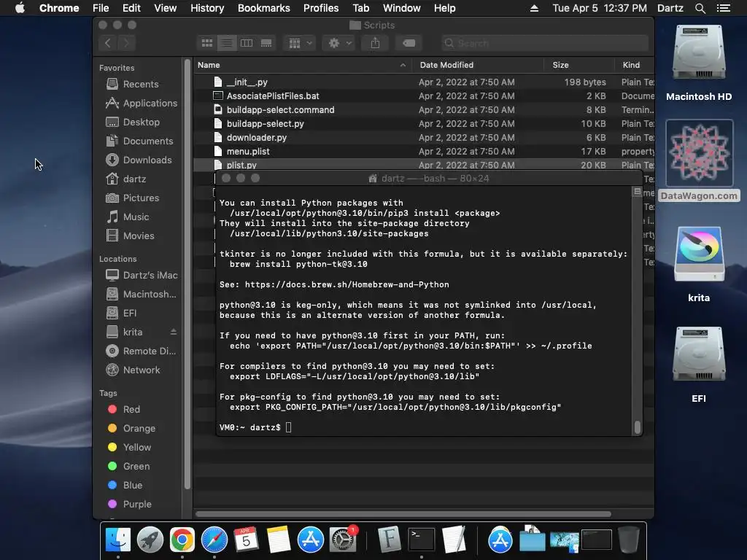The image size is (747, 560).
Task: Open Launchpad from the Dock
Action: (150, 540)
